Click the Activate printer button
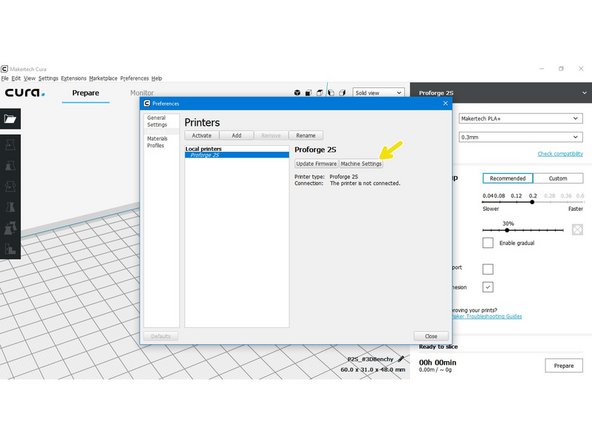This screenshot has height=444, width=592. click(202, 136)
